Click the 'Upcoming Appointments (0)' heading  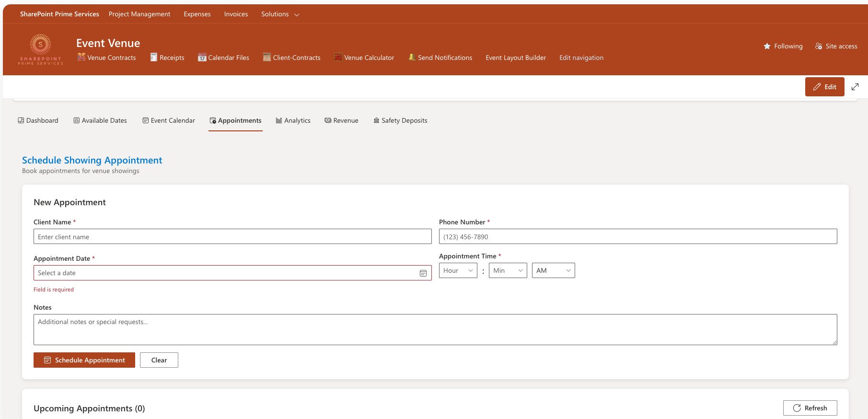[x=89, y=408]
